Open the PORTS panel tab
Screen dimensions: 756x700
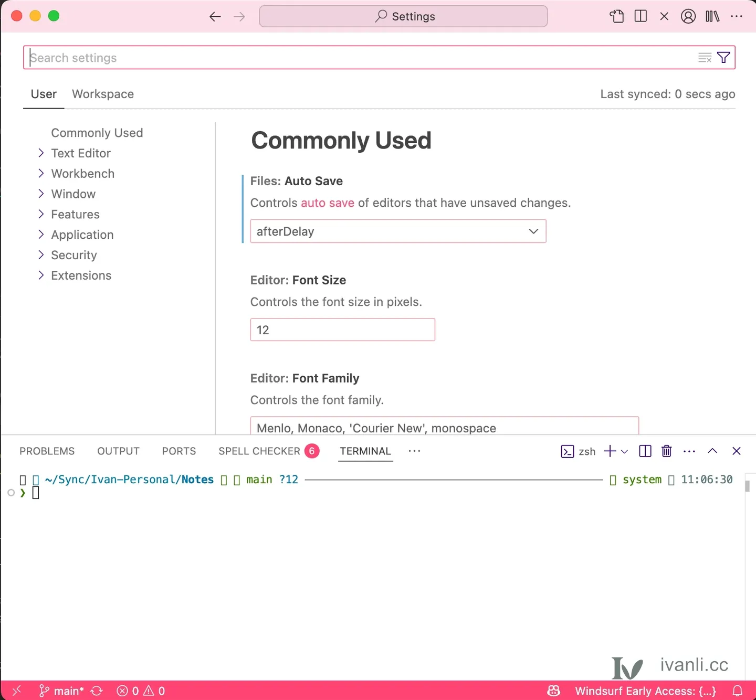pos(179,451)
